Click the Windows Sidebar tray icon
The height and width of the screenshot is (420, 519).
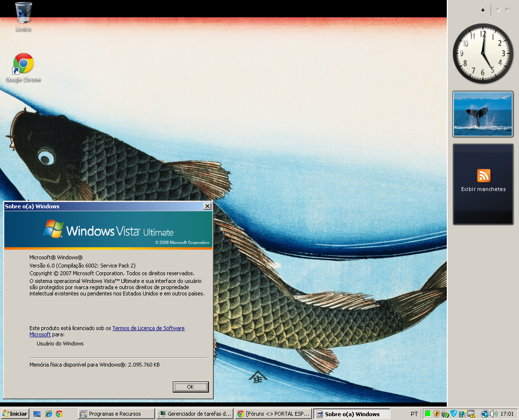point(462,414)
